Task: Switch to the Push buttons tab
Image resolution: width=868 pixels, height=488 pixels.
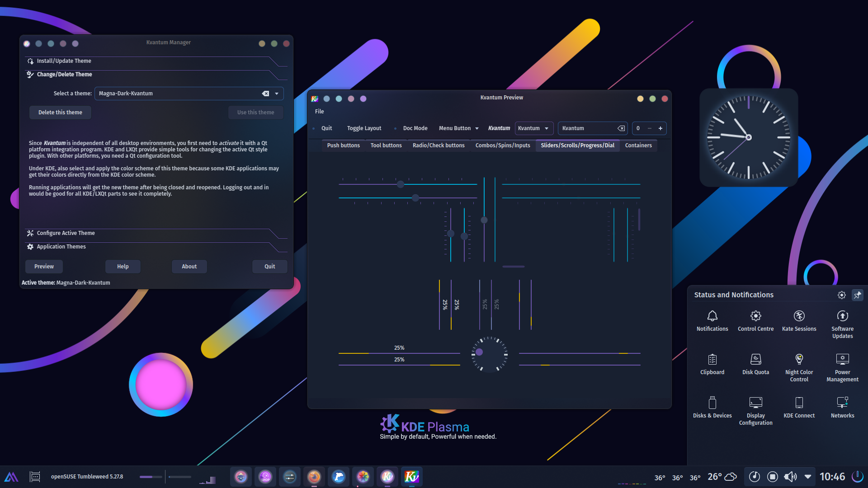Action: [343, 145]
